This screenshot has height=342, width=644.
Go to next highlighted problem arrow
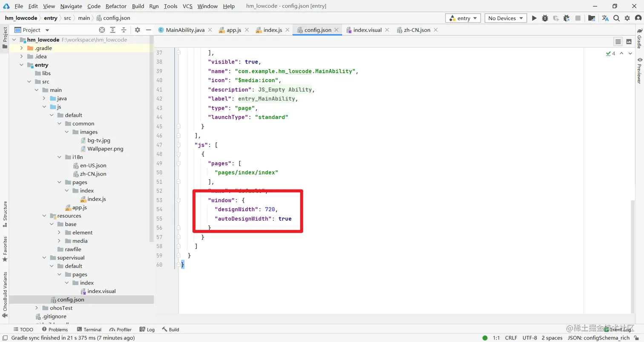tap(630, 54)
